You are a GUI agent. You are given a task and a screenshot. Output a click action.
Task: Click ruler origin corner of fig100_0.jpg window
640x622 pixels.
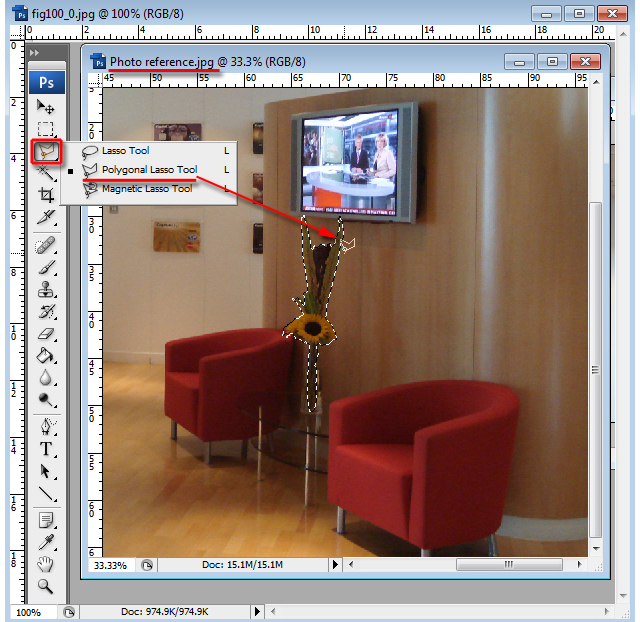point(18,32)
